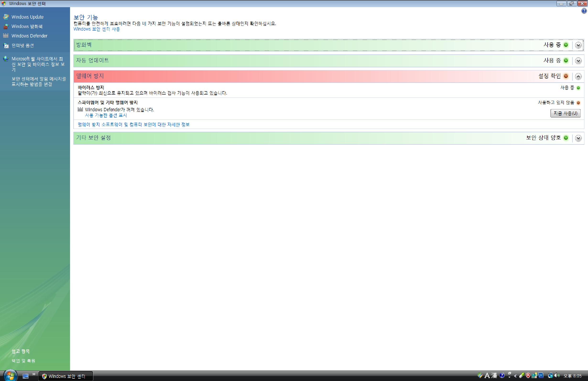
Task: Open the Windows 보안 센터 사용 link
Action: point(97,29)
